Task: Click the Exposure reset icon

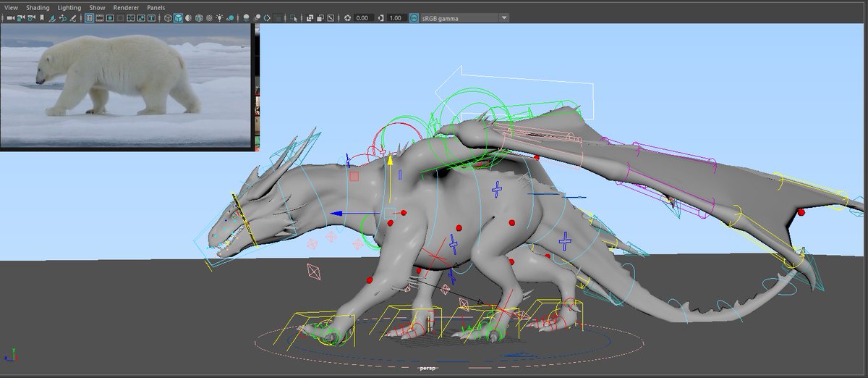Action: (x=347, y=17)
